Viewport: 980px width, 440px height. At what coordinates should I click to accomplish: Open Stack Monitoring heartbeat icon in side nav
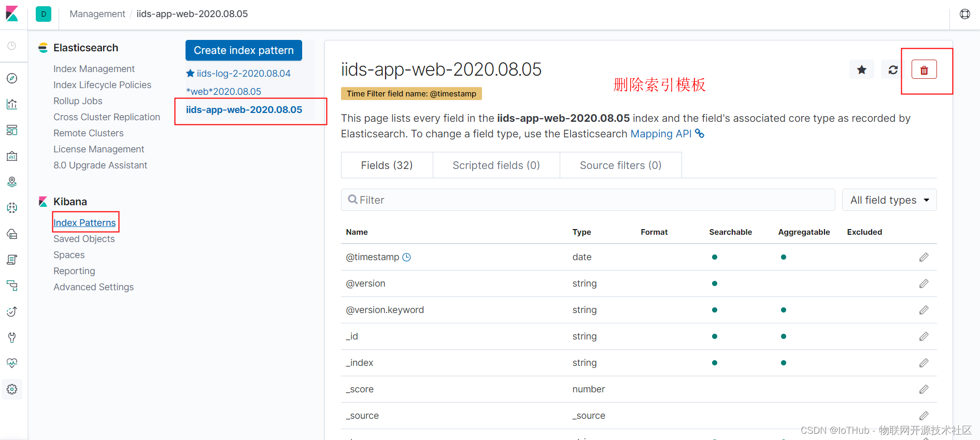[x=12, y=363]
